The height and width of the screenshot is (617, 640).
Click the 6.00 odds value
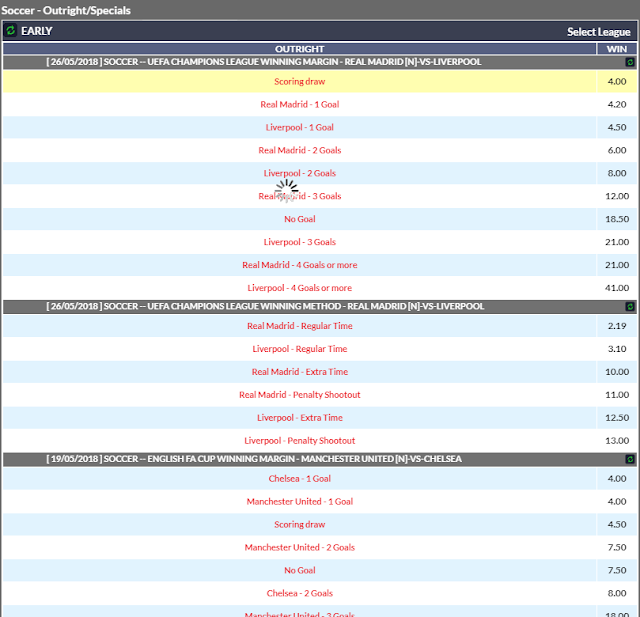pos(617,150)
